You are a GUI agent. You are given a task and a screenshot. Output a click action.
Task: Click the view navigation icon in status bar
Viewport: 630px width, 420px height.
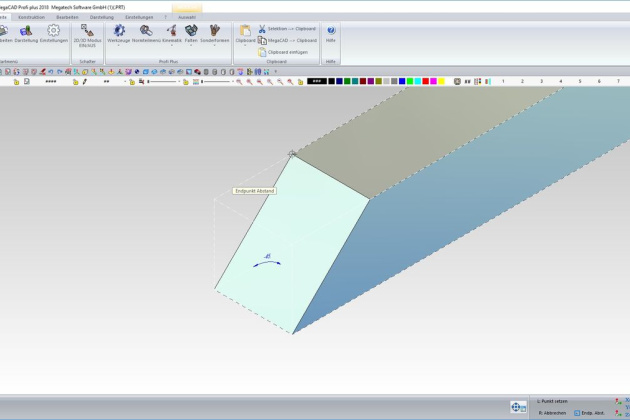tap(518, 407)
